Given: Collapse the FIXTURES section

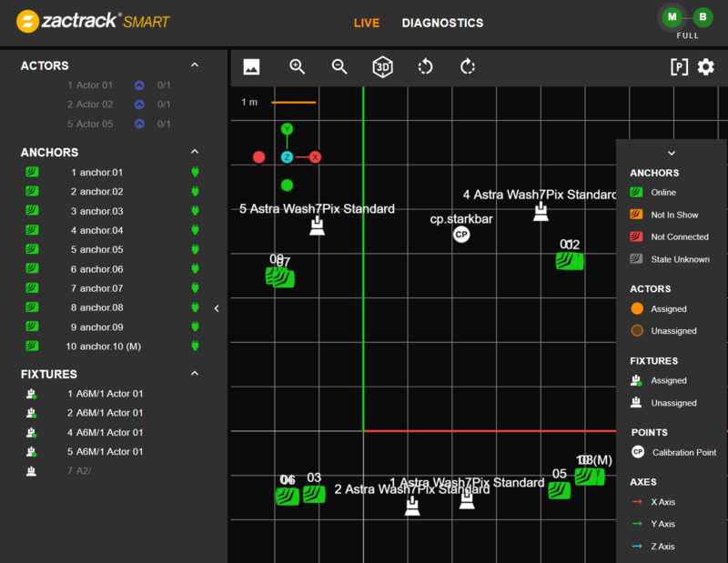Looking at the screenshot, I should pyautogui.click(x=195, y=373).
